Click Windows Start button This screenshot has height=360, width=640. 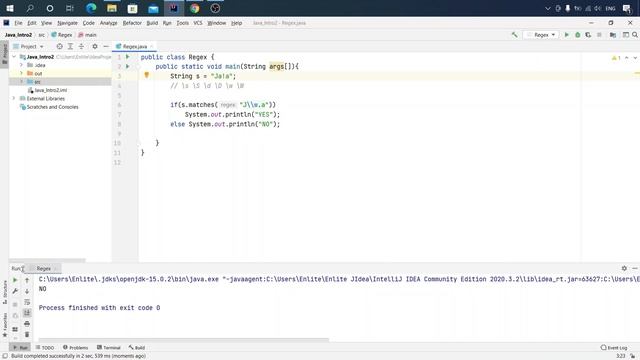click(10, 8)
